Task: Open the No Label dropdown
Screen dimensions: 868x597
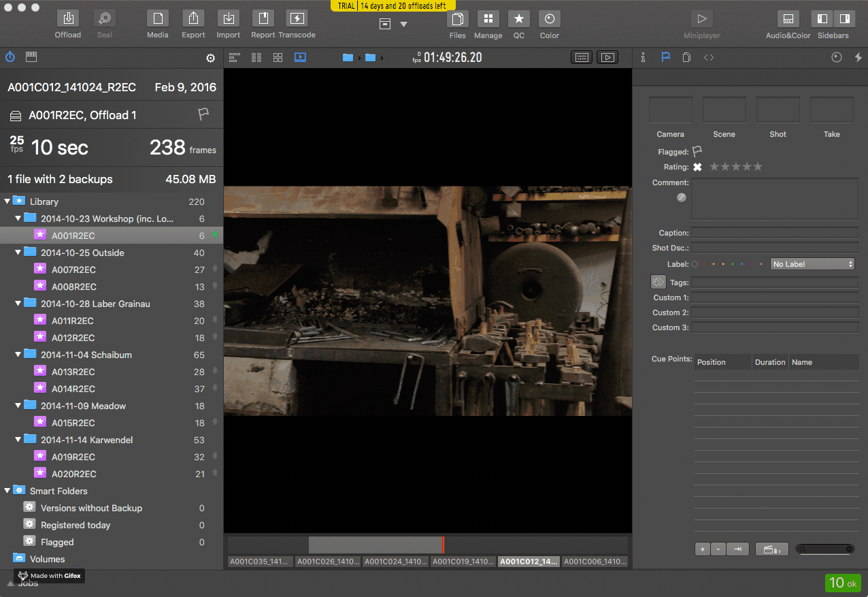Action: pos(812,264)
